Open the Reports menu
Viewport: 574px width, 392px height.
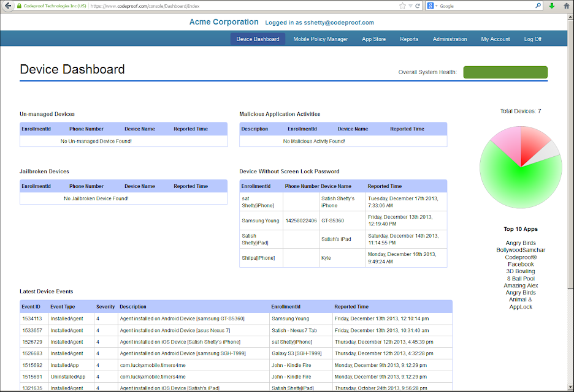409,39
